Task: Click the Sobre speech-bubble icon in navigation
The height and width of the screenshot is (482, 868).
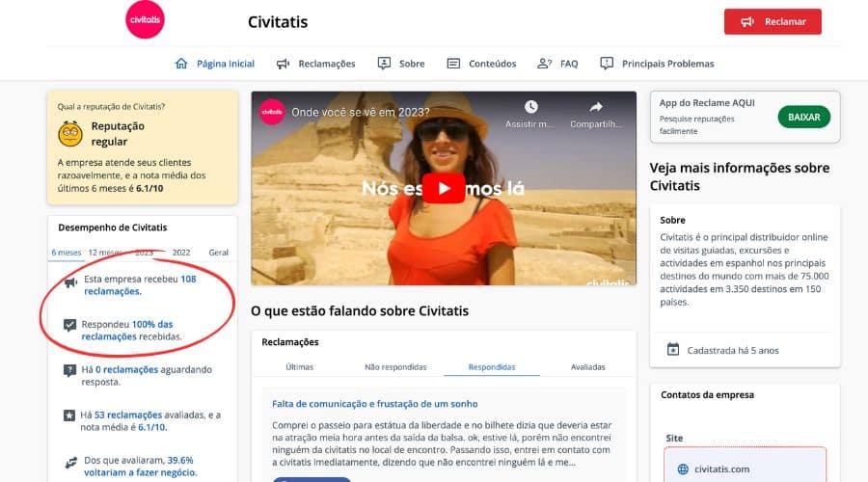Action: (384, 63)
